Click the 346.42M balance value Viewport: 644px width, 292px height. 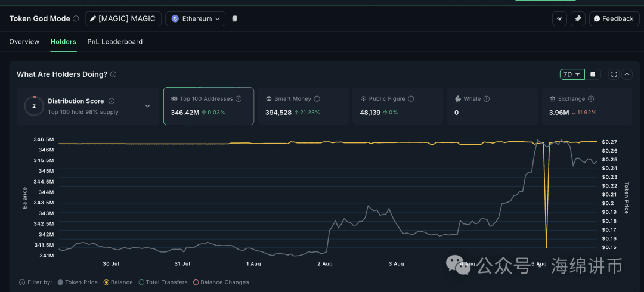[x=185, y=113]
